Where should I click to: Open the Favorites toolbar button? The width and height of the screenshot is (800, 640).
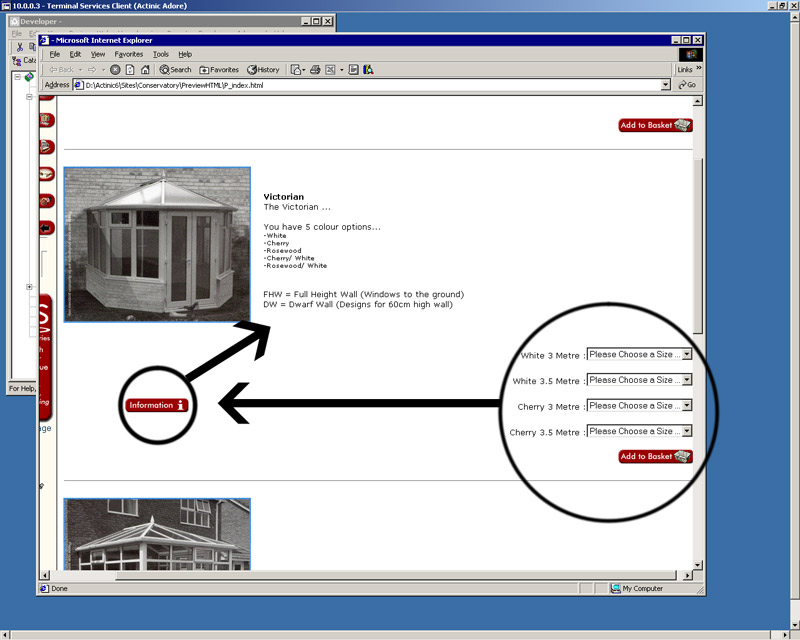point(219,70)
